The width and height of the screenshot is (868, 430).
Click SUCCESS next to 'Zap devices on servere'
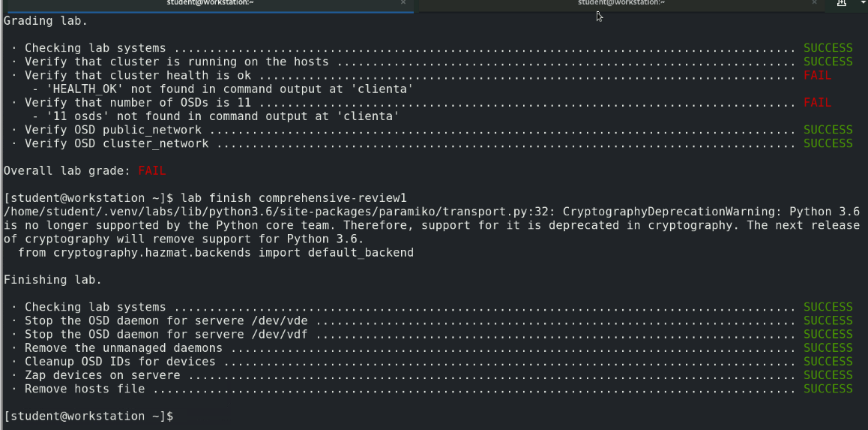828,375
